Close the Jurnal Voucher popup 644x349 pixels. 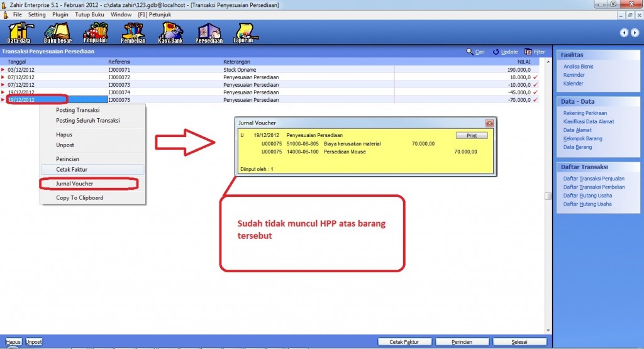point(489,123)
